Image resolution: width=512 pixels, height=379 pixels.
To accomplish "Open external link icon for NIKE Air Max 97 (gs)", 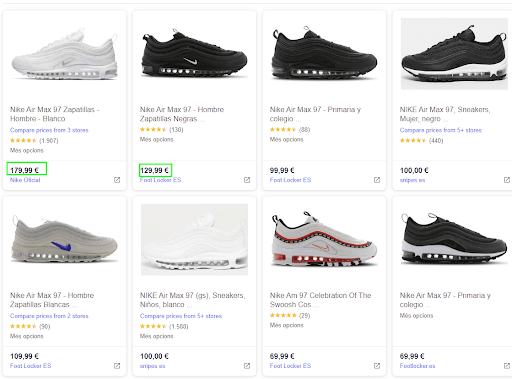I will (x=247, y=366).
